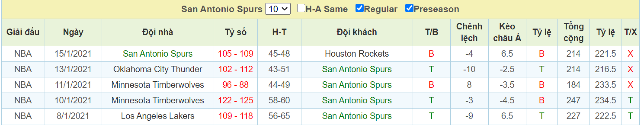Uncheck the Preseason checkbox

[x=409, y=8]
